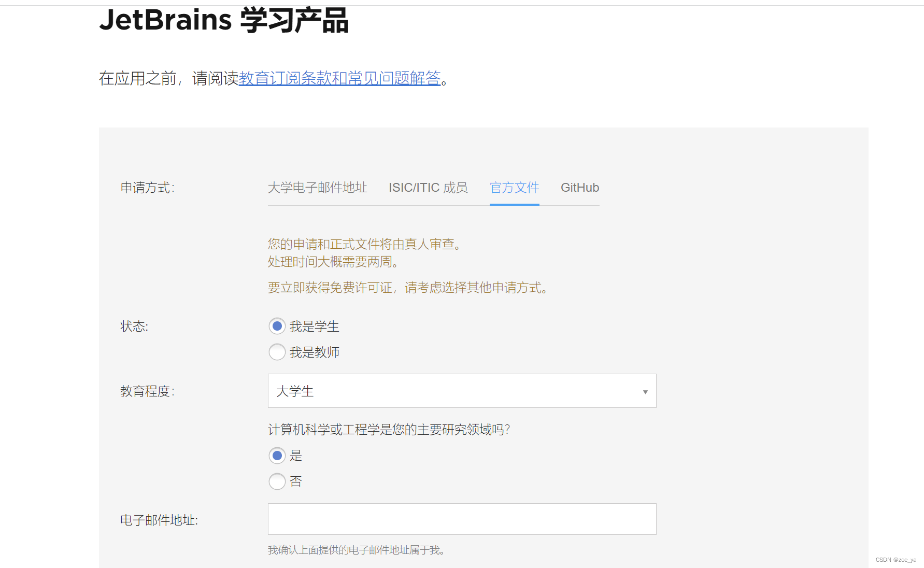Viewport: 924px width, 568px height.
Task: Open the 教育程度 dropdown showing 大学生
Action: point(462,391)
